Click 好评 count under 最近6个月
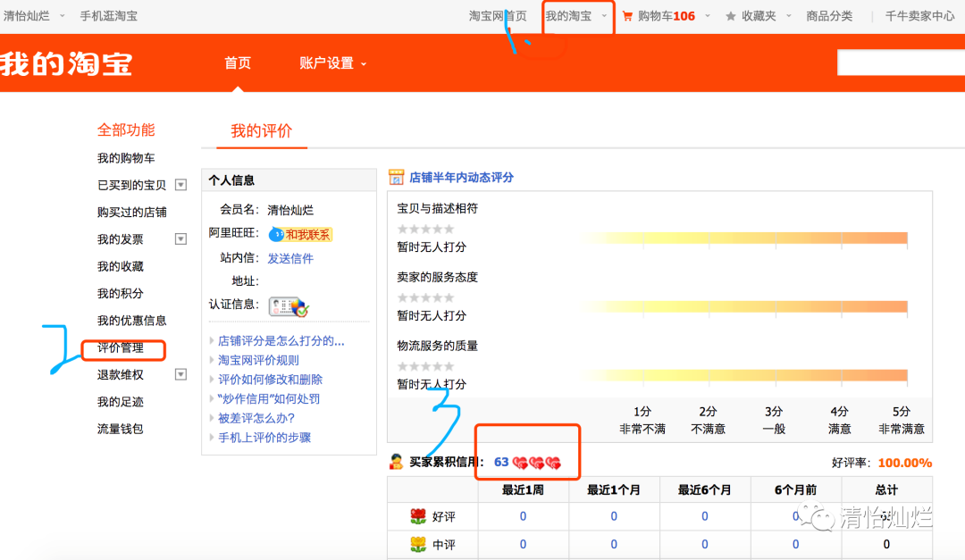Image resolution: width=965 pixels, height=560 pixels. coord(705,516)
